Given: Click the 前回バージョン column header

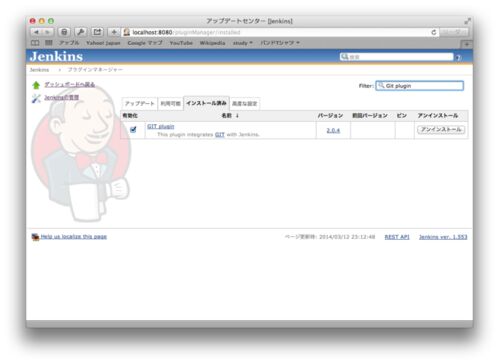Looking at the screenshot, I should pyautogui.click(x=370, y=116).
